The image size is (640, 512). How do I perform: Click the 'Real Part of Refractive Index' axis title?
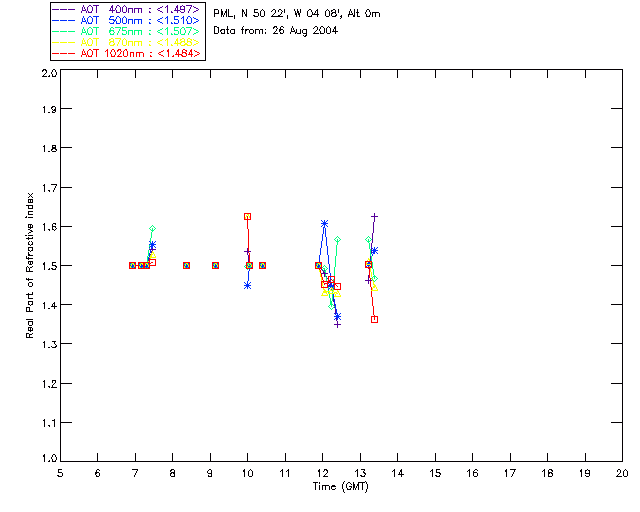(30, 265)
